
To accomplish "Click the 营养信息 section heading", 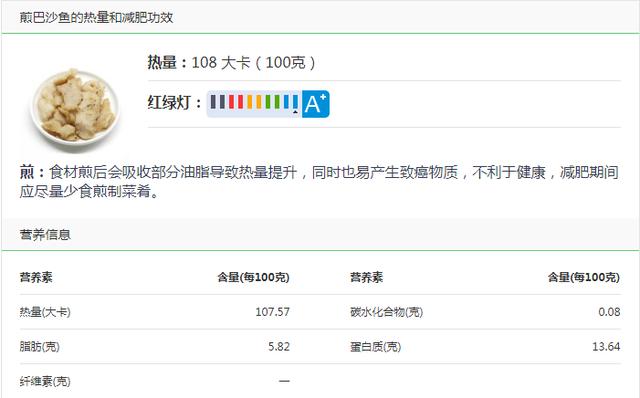I will coord(45,234).
